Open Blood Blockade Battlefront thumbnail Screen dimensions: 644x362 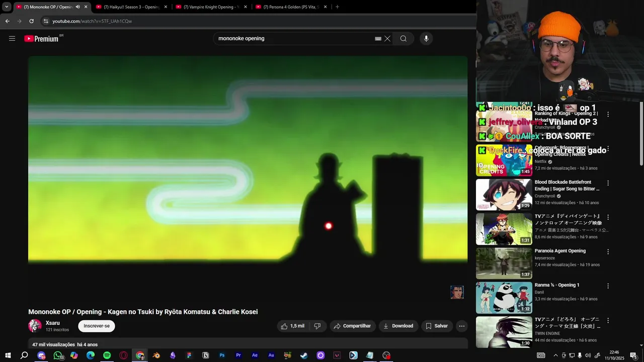coord(504,195)
